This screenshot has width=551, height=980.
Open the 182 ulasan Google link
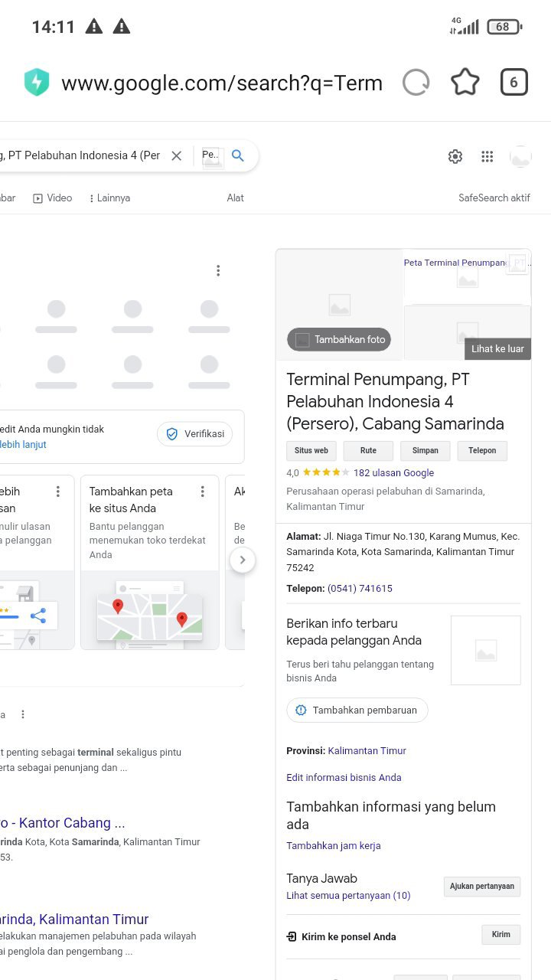coord(393,473)
